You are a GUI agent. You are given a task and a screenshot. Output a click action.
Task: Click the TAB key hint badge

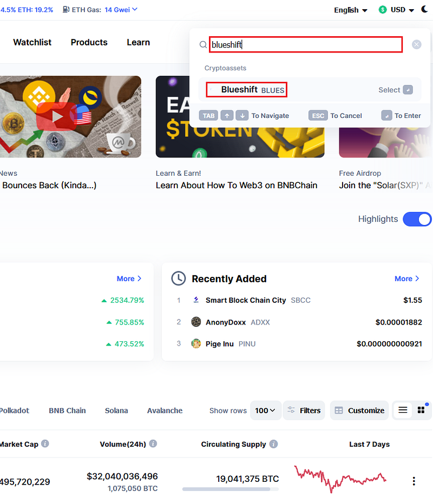(x=208, y=115)
